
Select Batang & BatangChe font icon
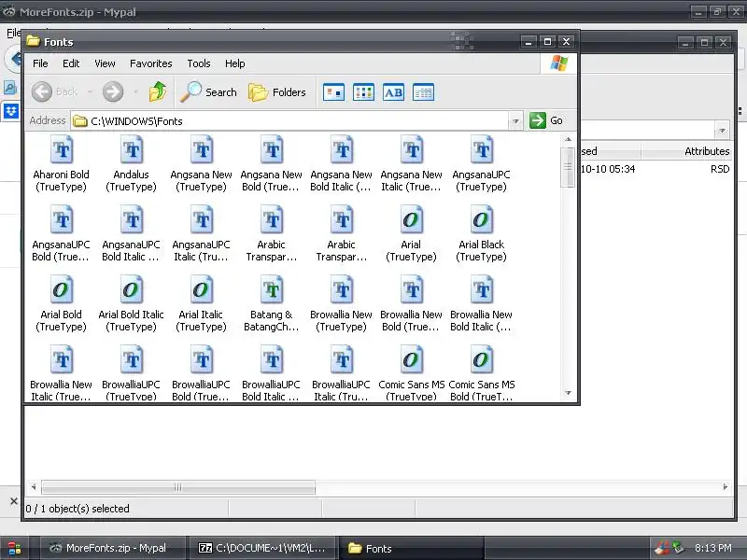point(272,289)
